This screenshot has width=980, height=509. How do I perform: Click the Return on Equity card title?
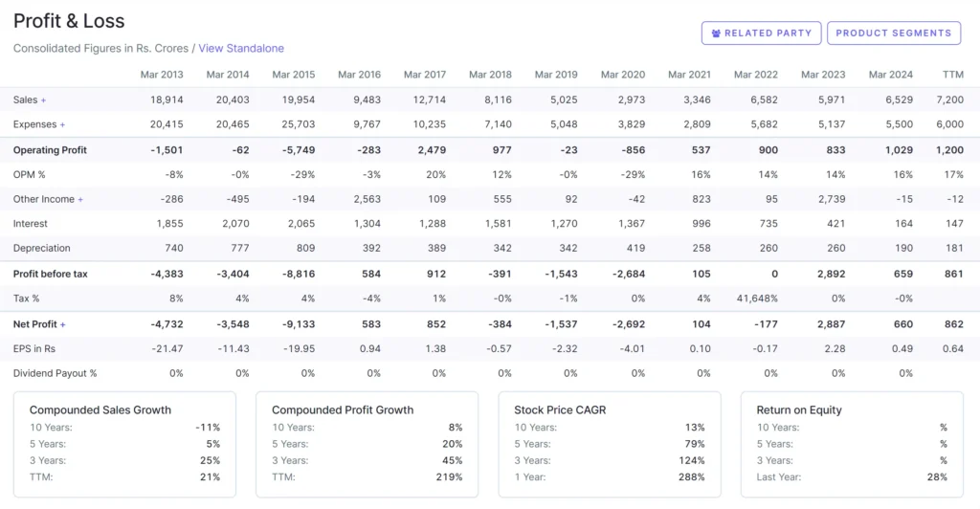point(799,409)
